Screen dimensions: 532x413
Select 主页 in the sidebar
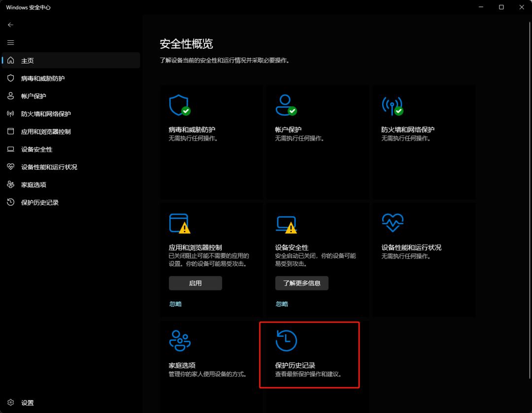tap(71, 61)
